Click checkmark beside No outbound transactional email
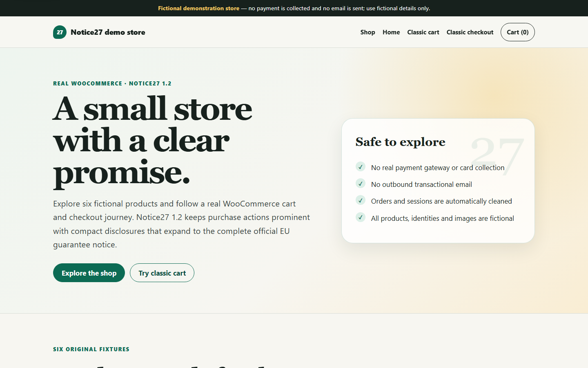The image size is (588, 368). click(x=361, y=184)
